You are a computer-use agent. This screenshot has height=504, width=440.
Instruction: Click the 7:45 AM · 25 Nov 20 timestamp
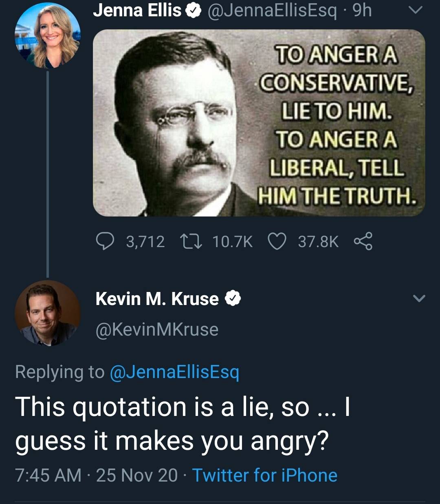(96, 475)
